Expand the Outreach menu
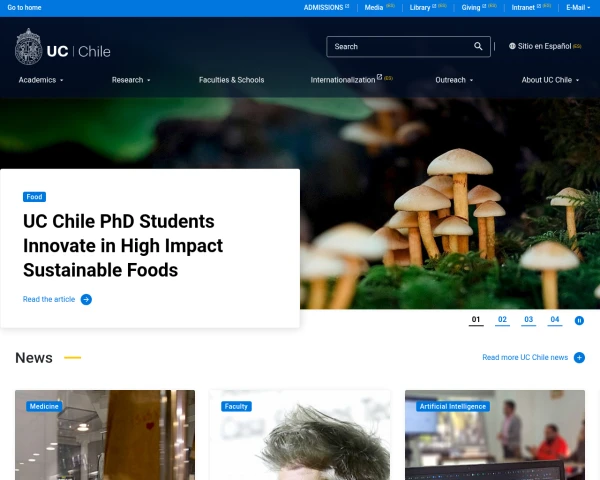 point(454,80)
